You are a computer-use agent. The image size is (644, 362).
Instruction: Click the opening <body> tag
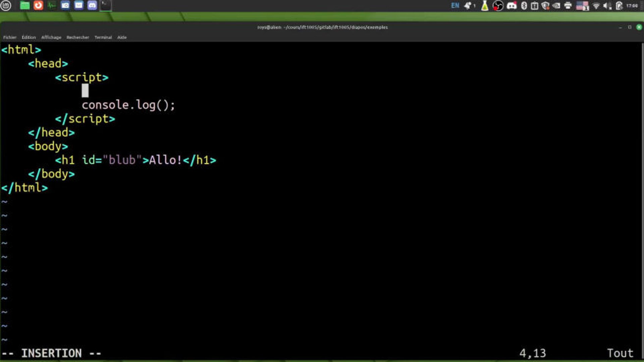[48, 146]
